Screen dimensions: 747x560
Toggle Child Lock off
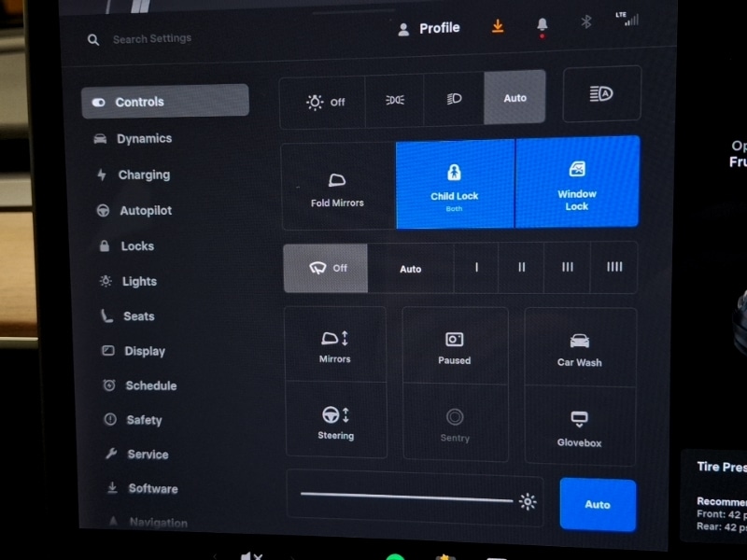coord(455,183)
